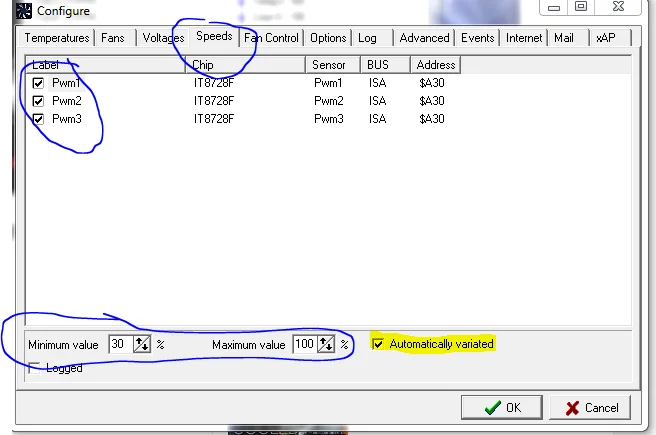Screen dimensions: 656x435
Task: Click the Cancel button
Action: [x=589, y=407]
